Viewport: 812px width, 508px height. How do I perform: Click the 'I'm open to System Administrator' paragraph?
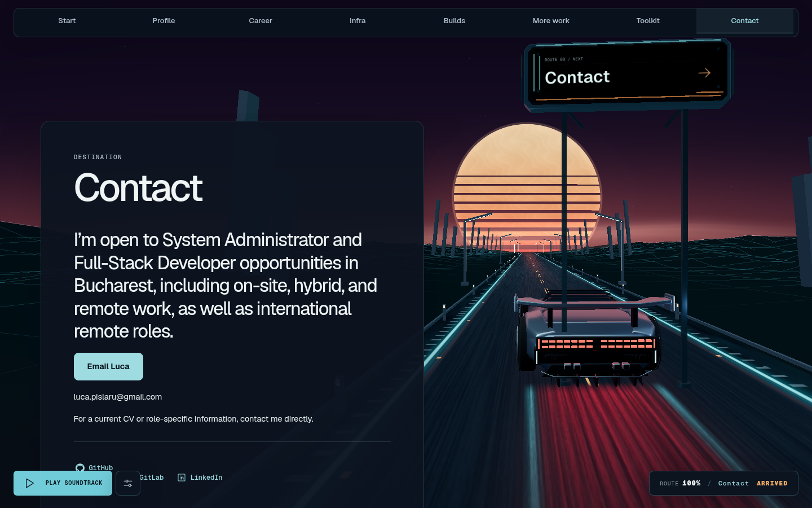click(x=226, y=286)
